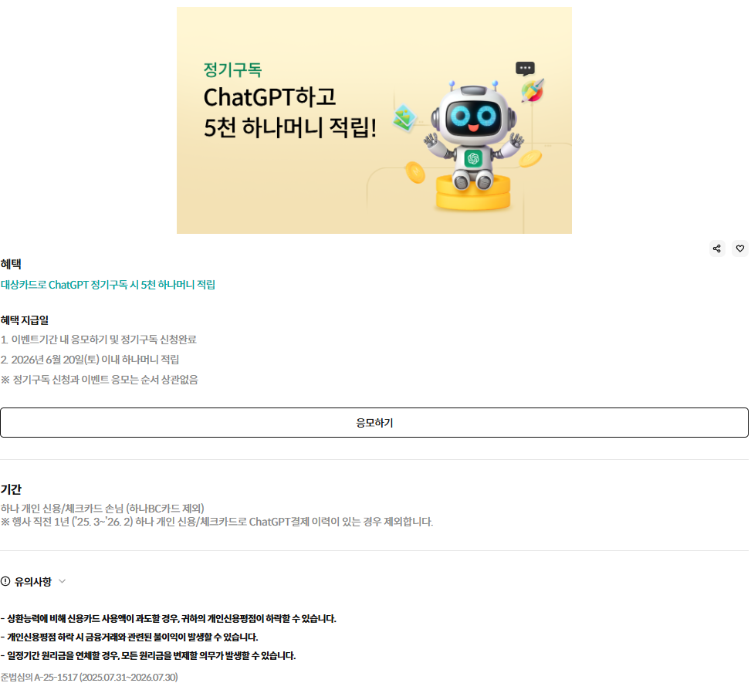
Task: Click the 유의사항 section label
Action: [33, 581]
